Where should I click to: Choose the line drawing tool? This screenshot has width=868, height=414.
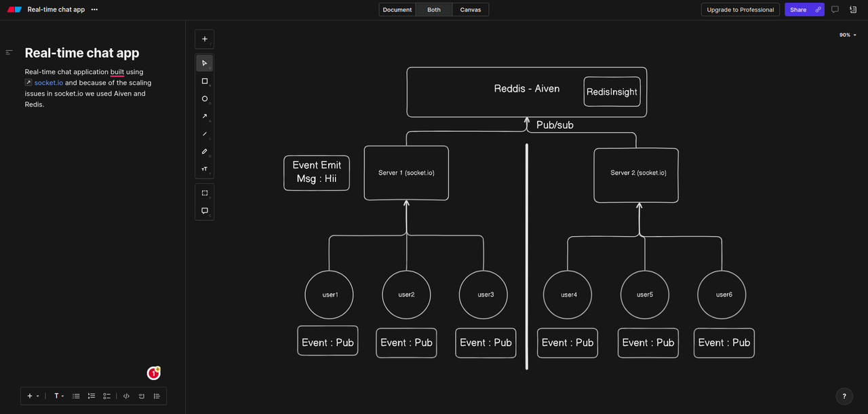pyautogui.click(x=205, y=134)
